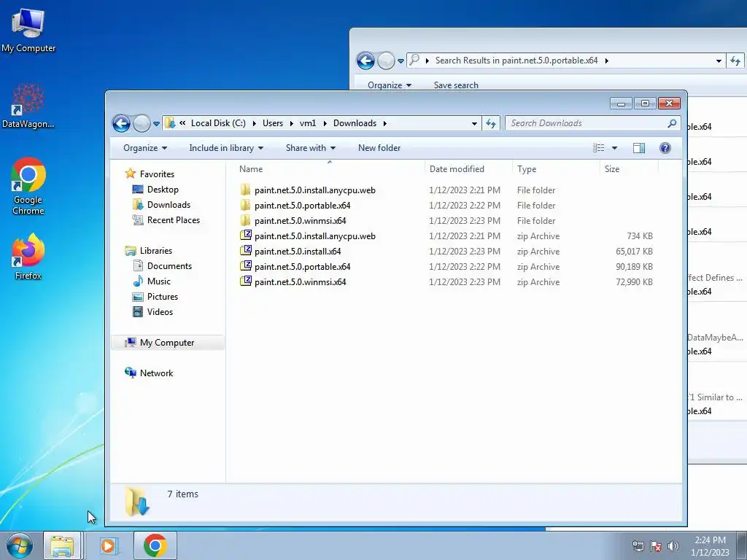Open Windows Start menu
The width and height of the screenshot is (747, 560).
[20, 545]
